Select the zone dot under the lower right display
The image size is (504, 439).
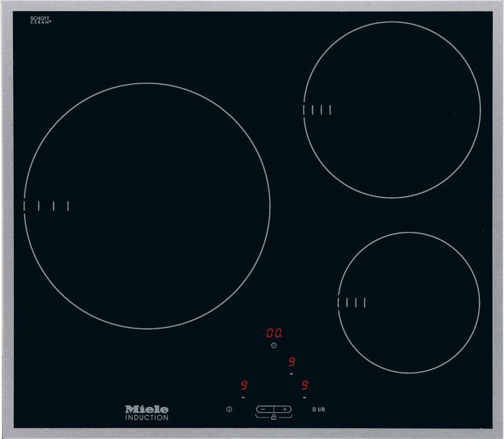click(x=304, y=397)
